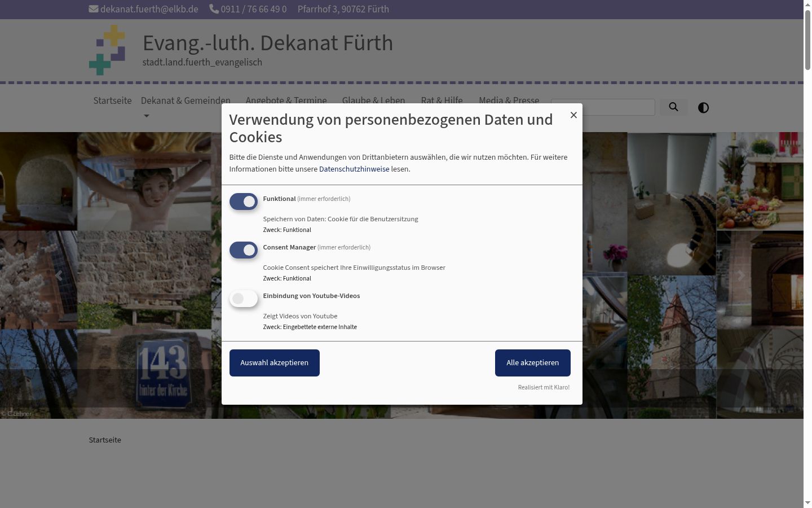Toggle the Funktional switch
812x508 pixels.
coord(244,202)
